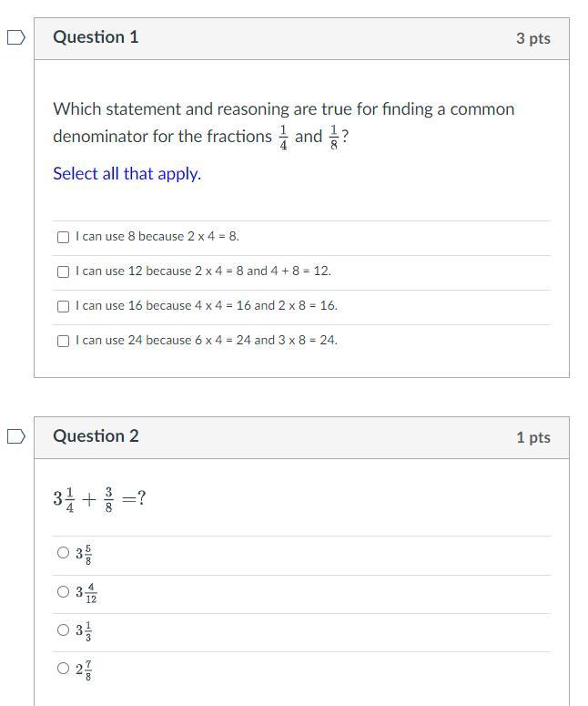Viewport: 588px width, 706px height.
Task: Select the 'I can use 24' checkbox
Action: click(63, 342)
